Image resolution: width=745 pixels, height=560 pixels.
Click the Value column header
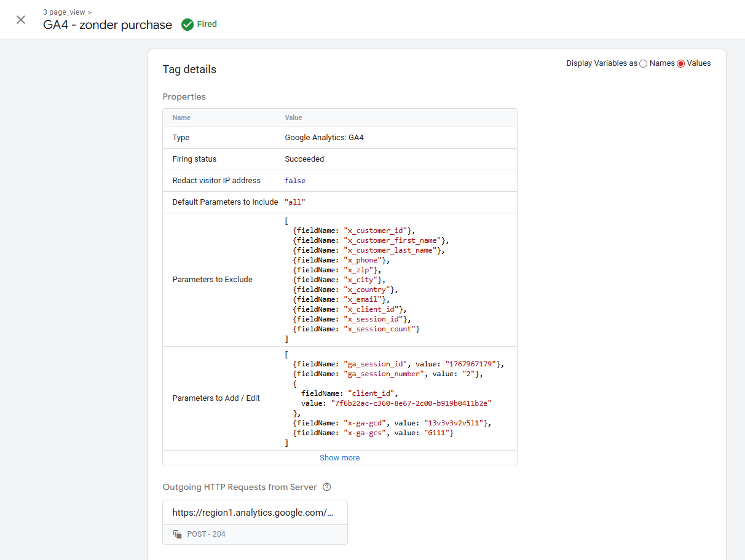pos(293,117)
